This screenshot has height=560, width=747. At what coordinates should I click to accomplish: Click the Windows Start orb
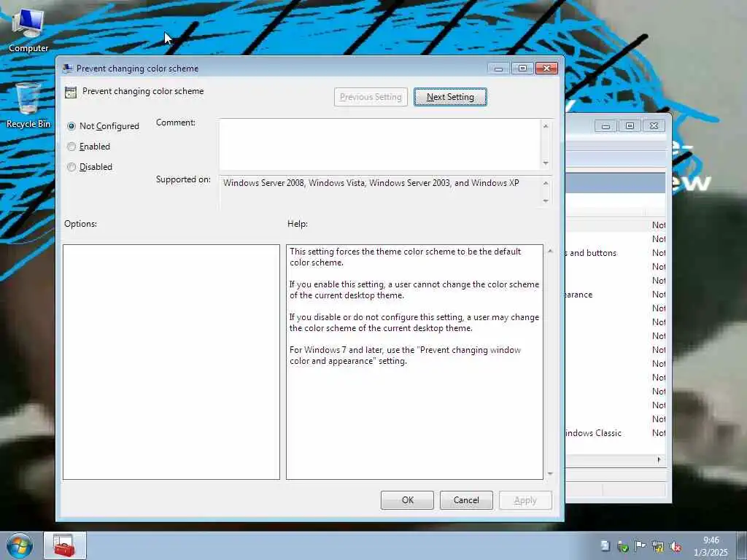20,545
